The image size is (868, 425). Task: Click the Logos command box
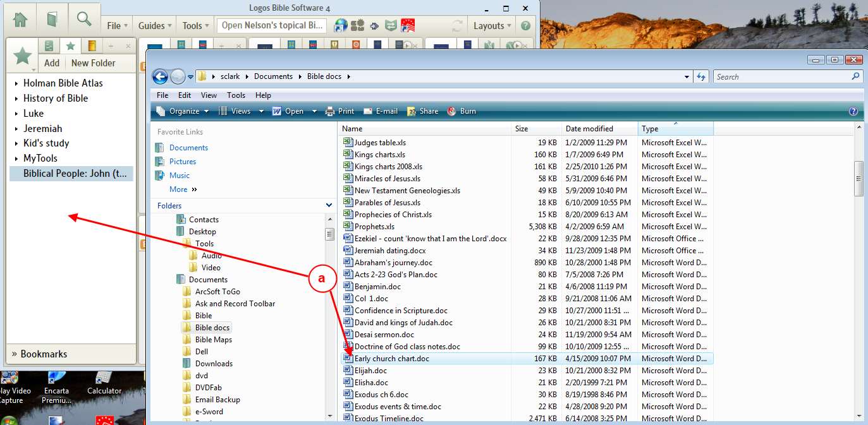point(272,26)
